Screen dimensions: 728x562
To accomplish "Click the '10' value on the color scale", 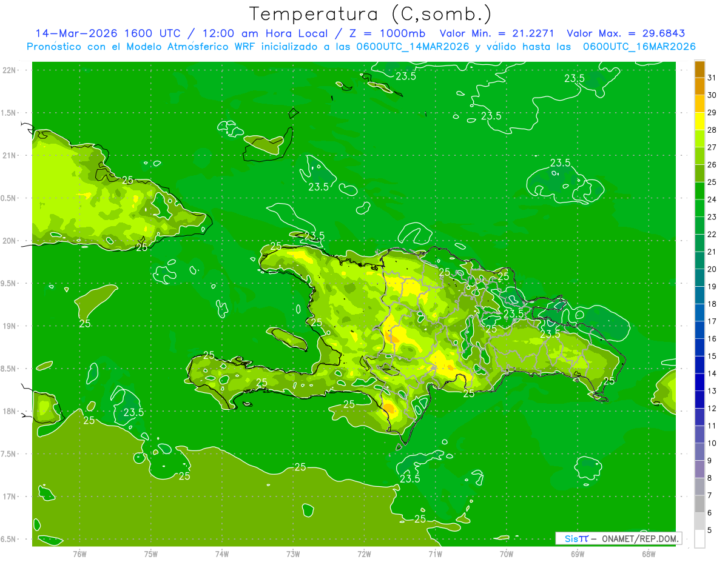I will [712, 443].
